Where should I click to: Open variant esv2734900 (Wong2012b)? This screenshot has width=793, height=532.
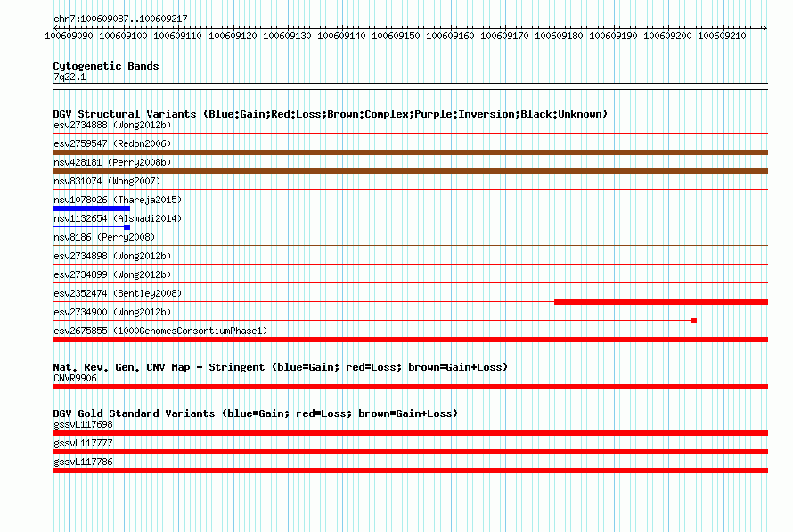[x=112, y=312]
